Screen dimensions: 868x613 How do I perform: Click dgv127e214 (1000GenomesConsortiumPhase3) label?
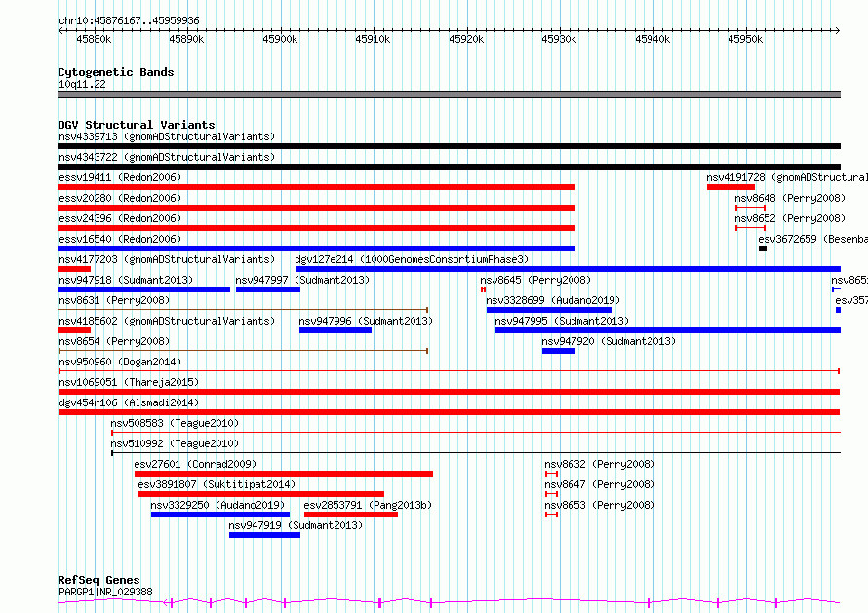click(412, 259)
